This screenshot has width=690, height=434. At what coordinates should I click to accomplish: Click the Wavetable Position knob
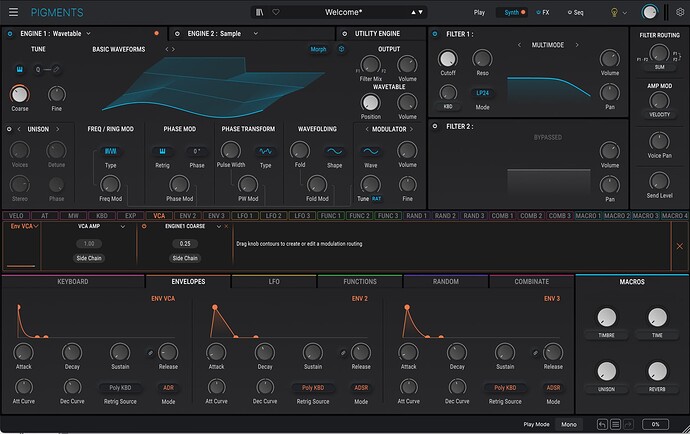pos(370,103)
